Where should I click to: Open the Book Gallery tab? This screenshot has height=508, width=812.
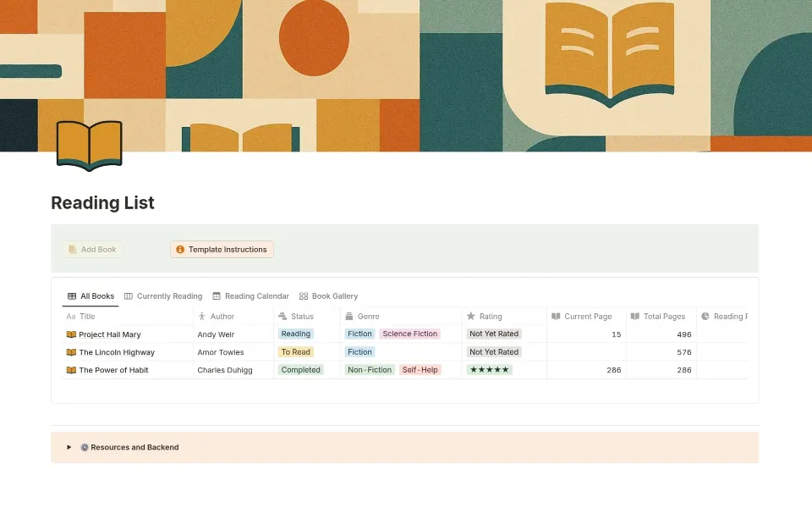click(328, 296)
